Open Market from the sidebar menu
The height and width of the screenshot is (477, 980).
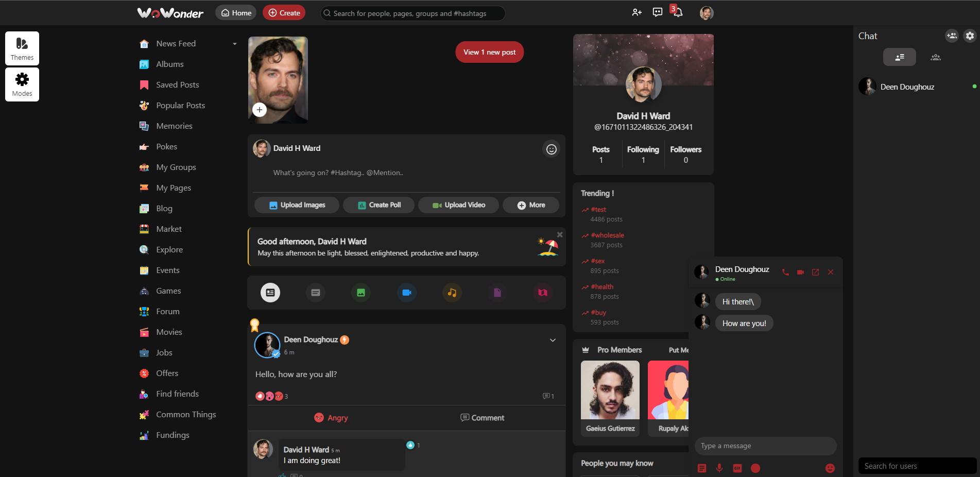tap(169, 229)
